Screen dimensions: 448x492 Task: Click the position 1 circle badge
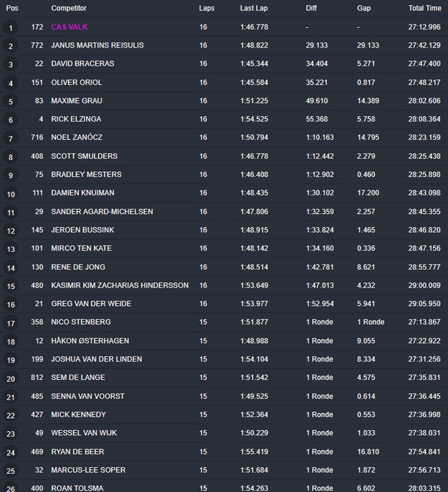[x=11, y=27]
